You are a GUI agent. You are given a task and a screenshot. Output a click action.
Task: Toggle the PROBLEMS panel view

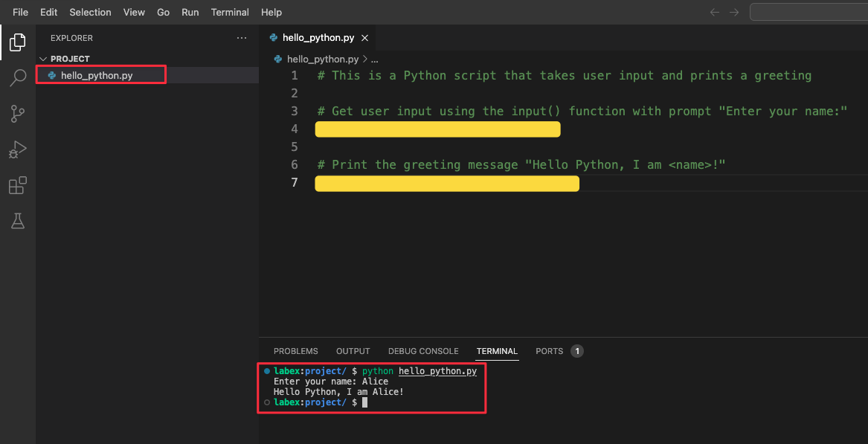(x=295, y=351)
